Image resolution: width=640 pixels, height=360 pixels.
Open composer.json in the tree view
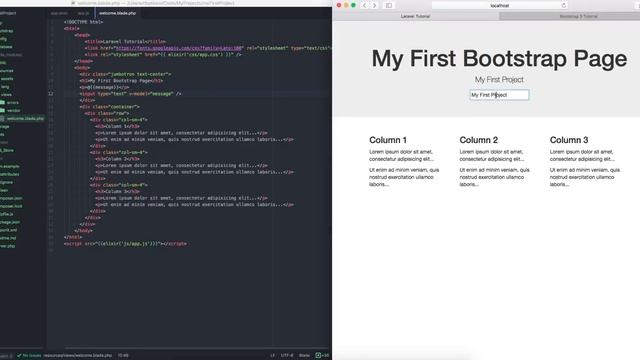point(11,198)
